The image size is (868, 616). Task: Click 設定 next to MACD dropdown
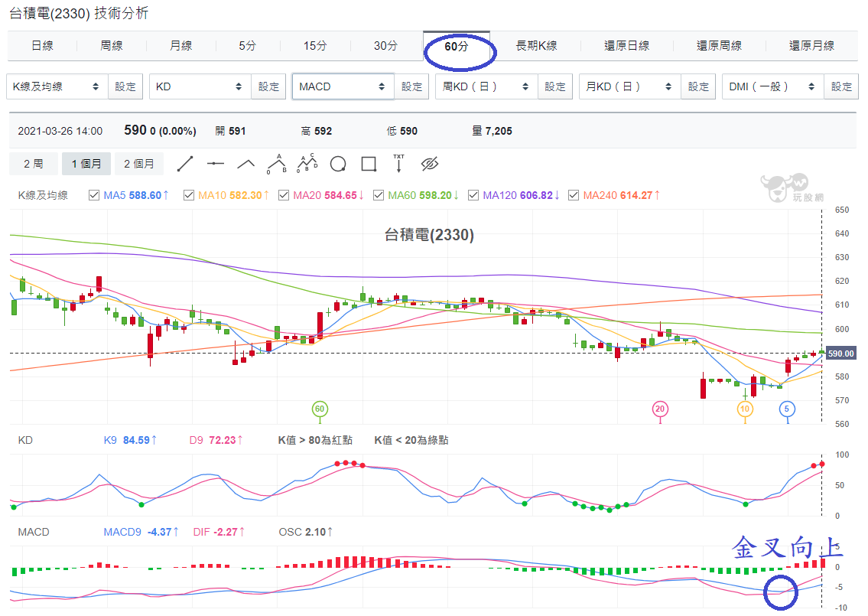coord(411,86)
